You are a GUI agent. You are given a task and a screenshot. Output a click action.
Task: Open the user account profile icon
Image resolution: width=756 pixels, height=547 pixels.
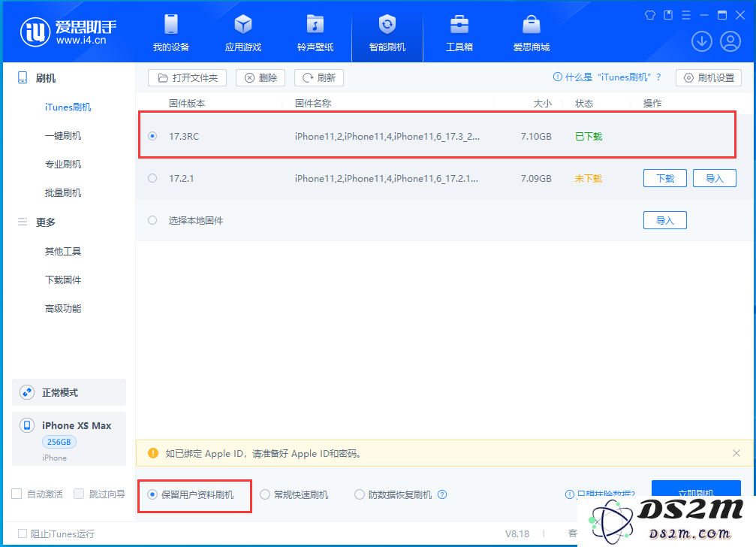tap(730, 41)
